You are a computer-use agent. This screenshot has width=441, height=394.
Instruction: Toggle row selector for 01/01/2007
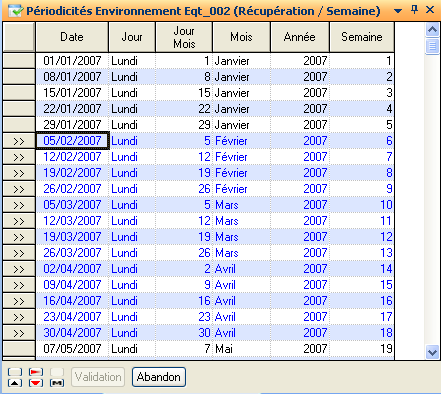pyautogui.click(x=19, y=61)
